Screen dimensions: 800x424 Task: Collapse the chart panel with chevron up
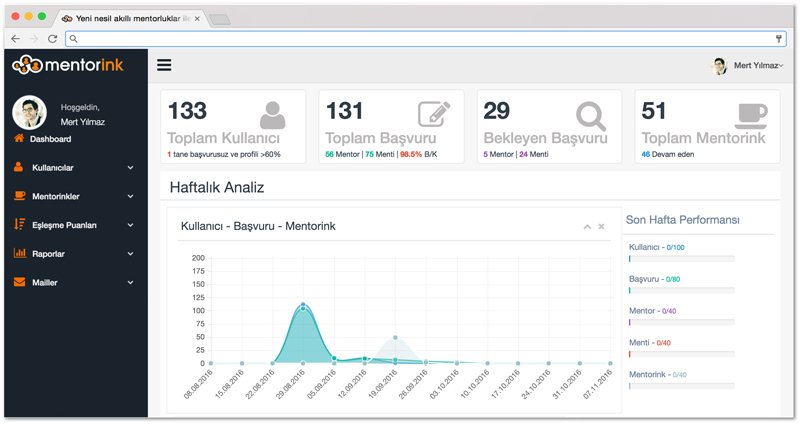(587, 227)
